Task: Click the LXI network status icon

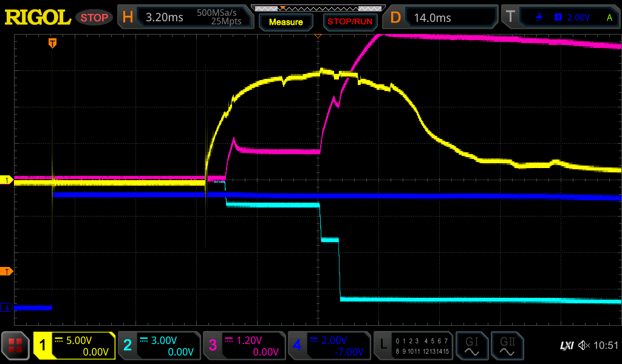Action: click(566, 346)
